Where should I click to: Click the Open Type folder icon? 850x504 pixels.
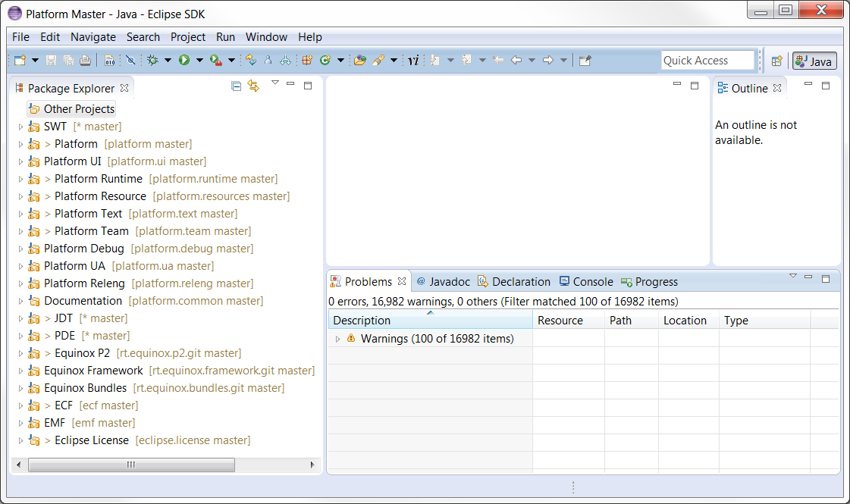(360, 60)
